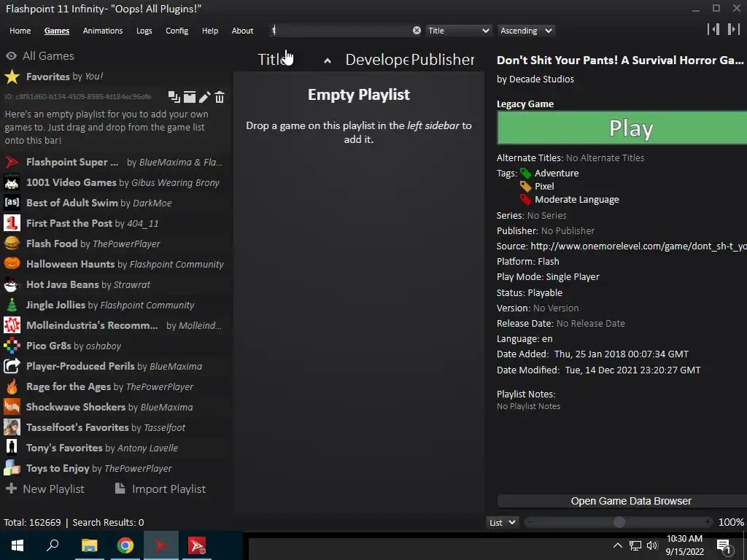Show All Games via eye icon
The height and width of the screenshot is (560, 747).
tap(11, 55)
